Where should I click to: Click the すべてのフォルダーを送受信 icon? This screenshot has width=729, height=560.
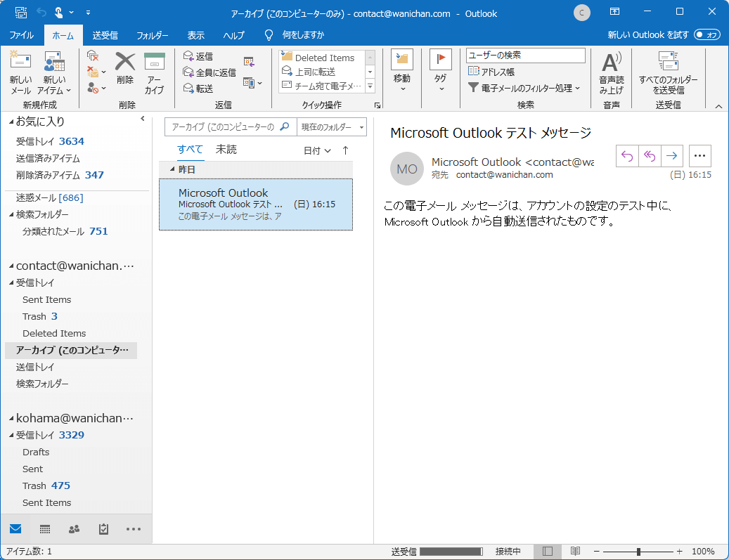tap(669, 72)
